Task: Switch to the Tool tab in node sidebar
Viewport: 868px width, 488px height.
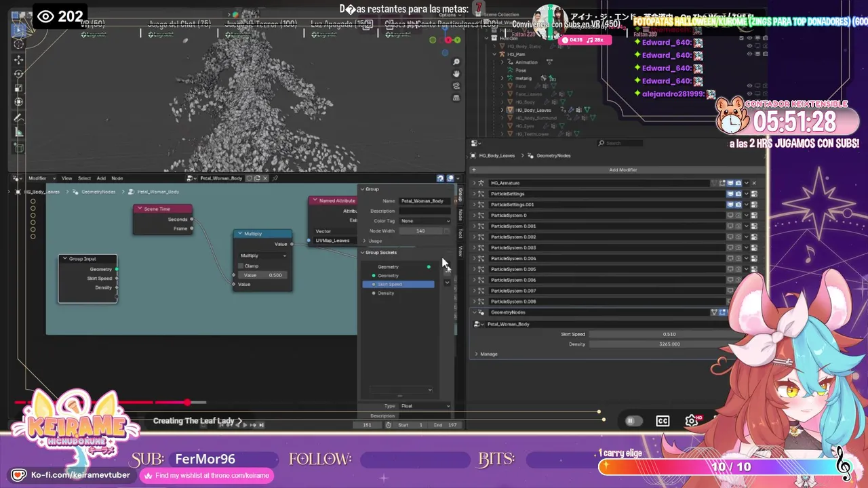Action: (x=460, y=232)
